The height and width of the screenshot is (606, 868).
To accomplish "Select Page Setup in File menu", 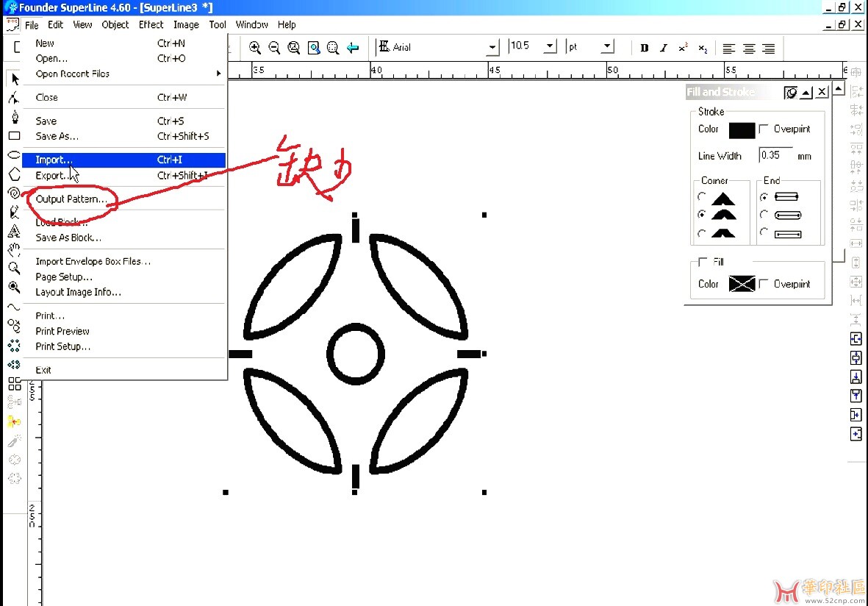I will click(64, 277).
